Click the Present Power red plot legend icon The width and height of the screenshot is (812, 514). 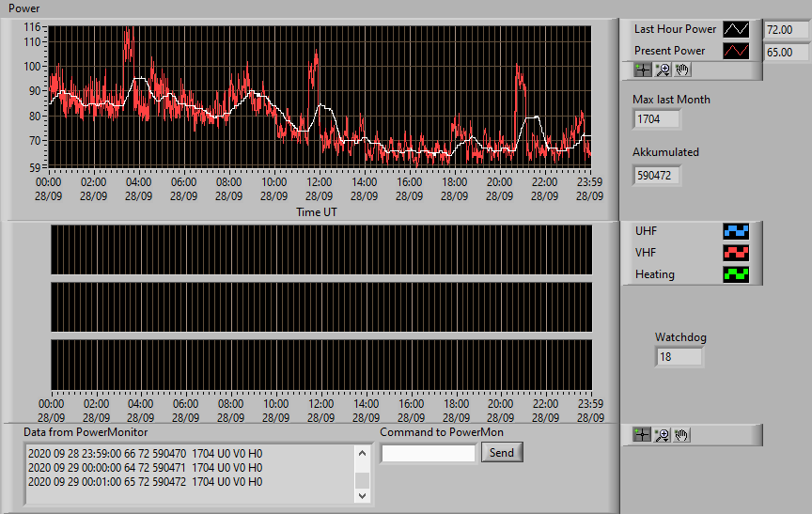point(736,51)
